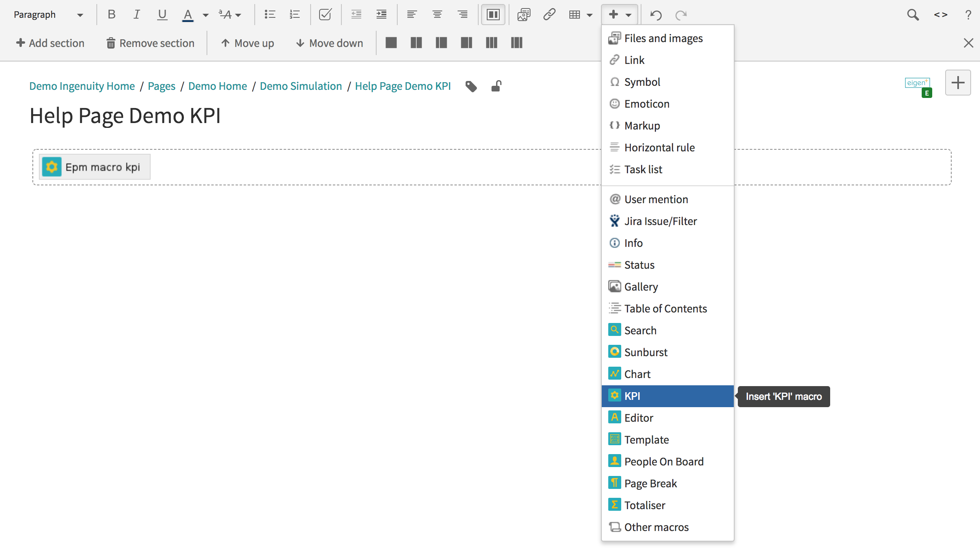Apply text colour with the A icon
Image resolution: width=980 pixels, height=548 pixels.
(x=187, y=15)
